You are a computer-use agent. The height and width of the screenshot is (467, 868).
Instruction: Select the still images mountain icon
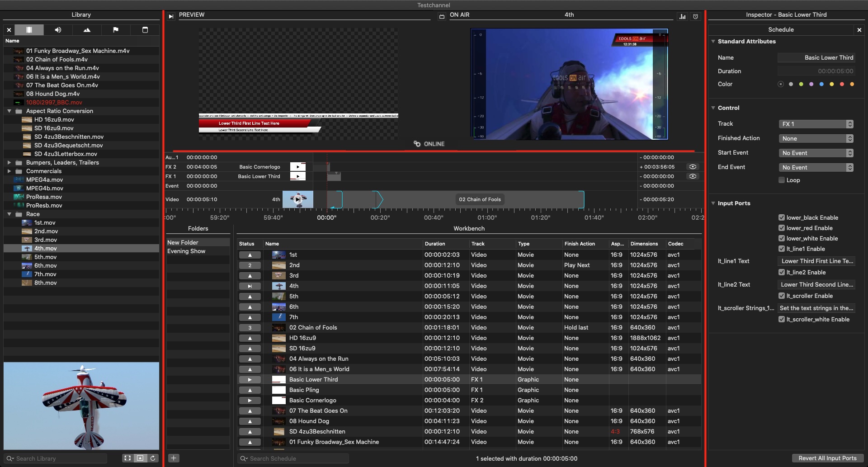(x=87, y=30)
